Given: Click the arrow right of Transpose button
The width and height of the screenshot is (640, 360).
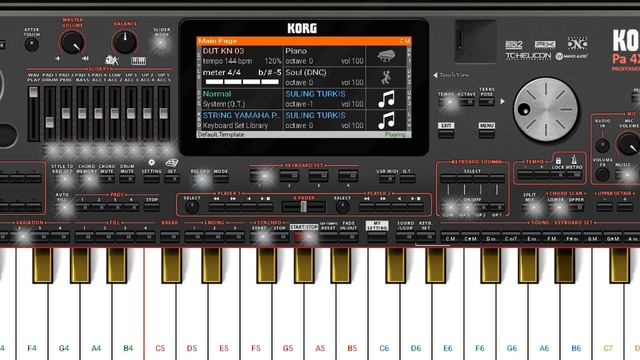Looking at the screenshot, I should (502, 101).
